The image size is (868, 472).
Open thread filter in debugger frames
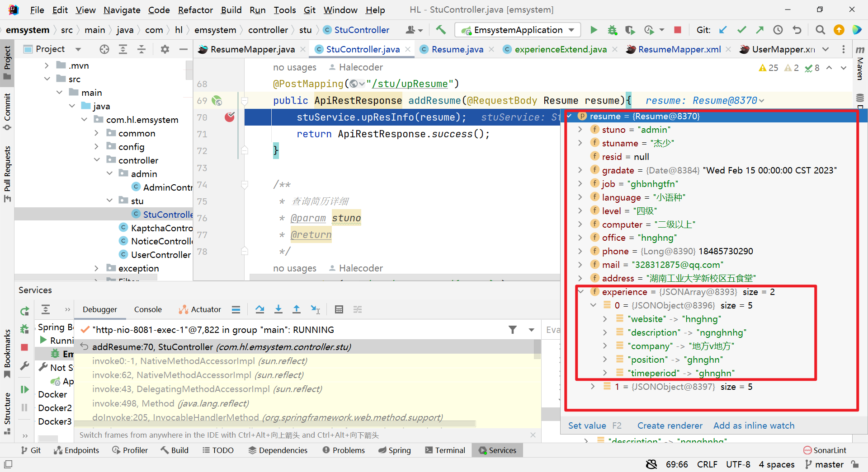[x=513, y=330]
